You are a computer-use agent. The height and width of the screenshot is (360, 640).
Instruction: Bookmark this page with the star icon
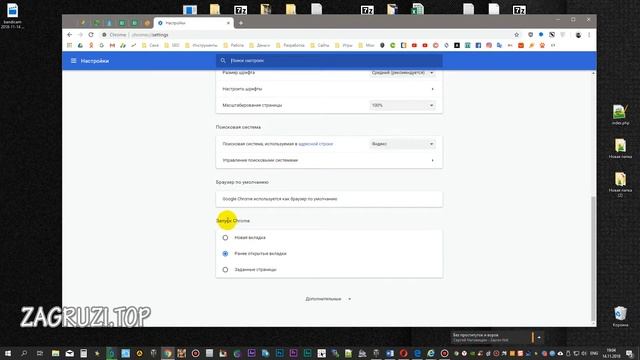pos(516,35)
